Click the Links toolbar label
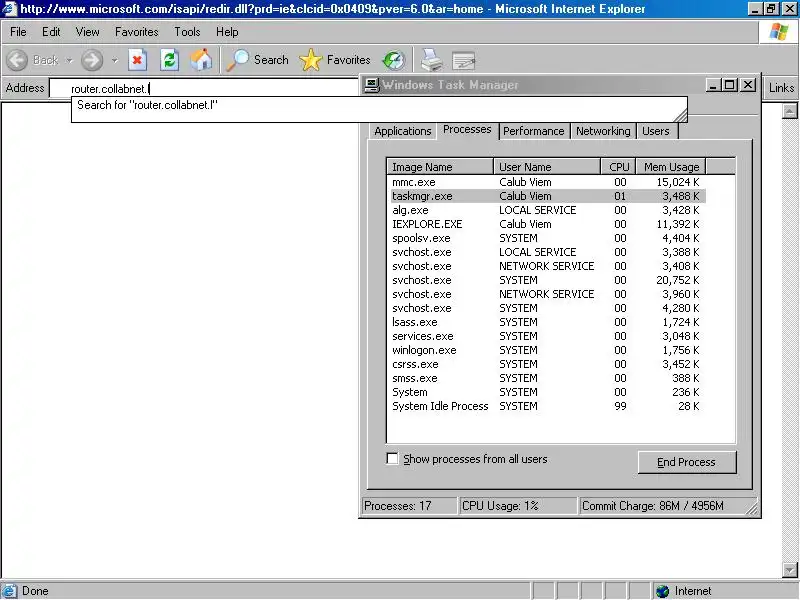Viewport: 800px width, 600px height. pos(781,88)
